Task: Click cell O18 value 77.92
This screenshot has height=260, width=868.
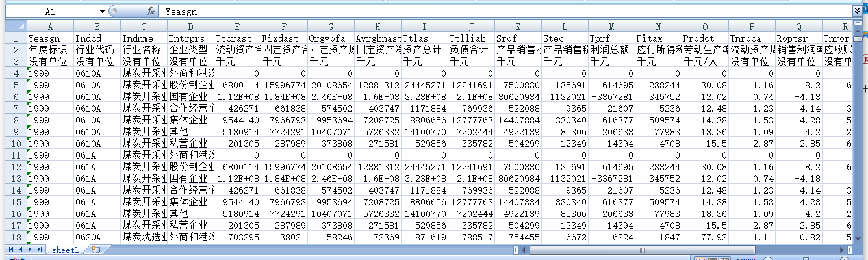Action: click(705, 237)
